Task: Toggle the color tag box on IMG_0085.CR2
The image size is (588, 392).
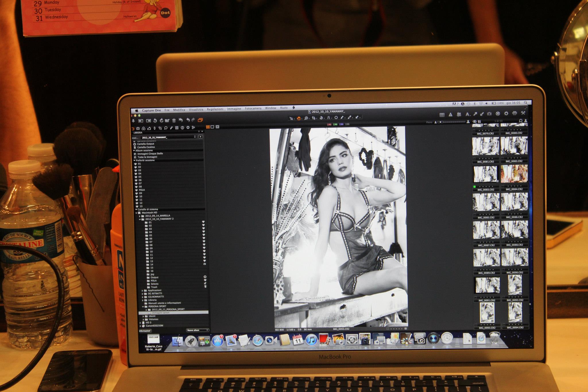Action: [x=475, y=214]
